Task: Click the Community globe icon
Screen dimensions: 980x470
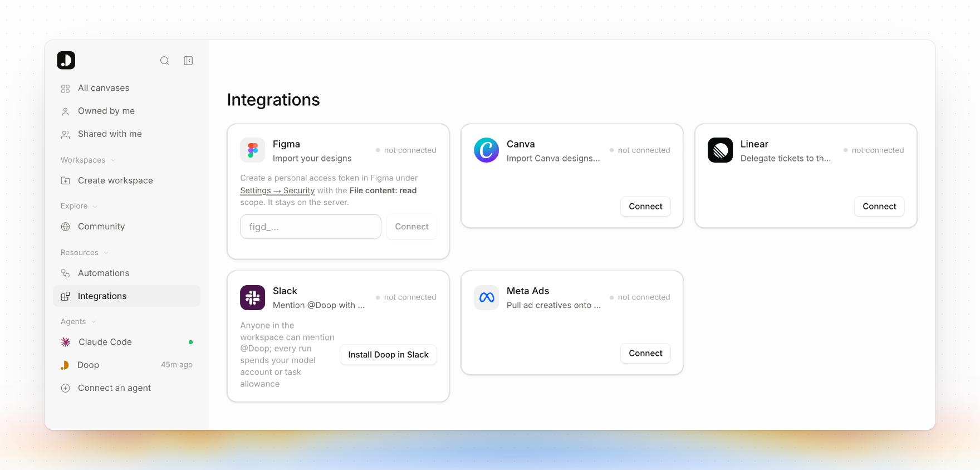Action: [x=66, y=227]
